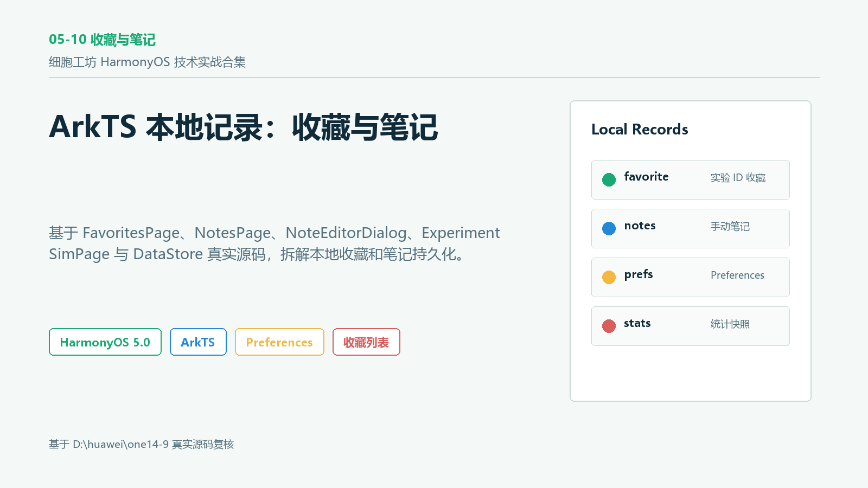The image size is (868, 488).
Task: Click the 统计快照 description
Action: (730, 324)
